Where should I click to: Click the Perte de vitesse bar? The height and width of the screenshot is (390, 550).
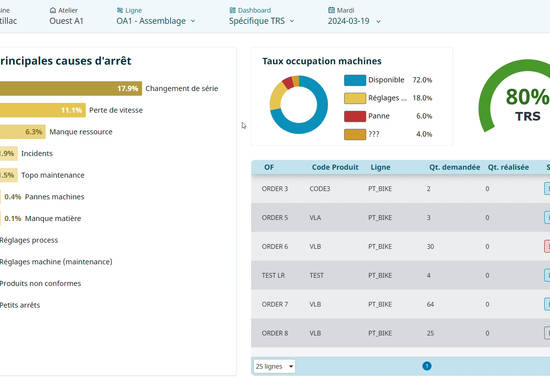[43, 110]
